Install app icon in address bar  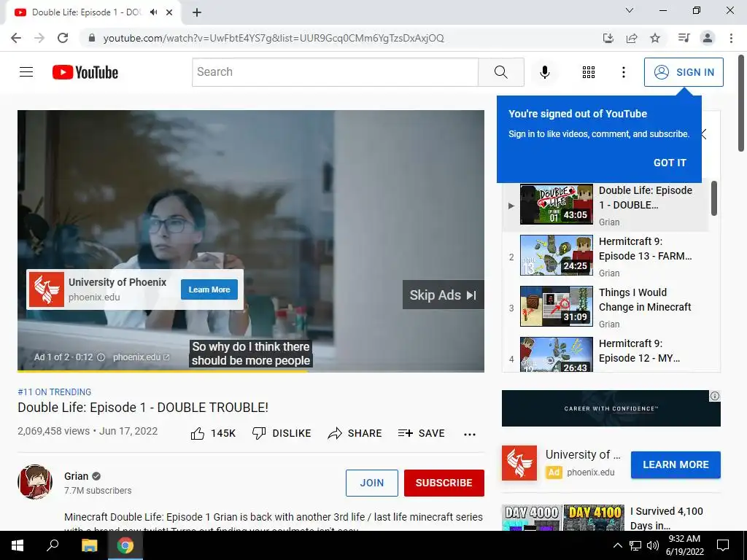tap(608, 38)
